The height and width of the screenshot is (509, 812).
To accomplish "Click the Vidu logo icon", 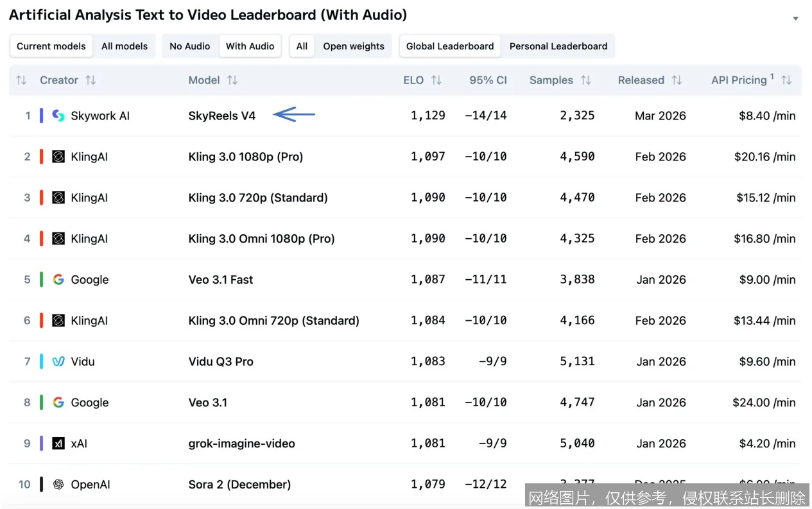I will [x=58, y=361].
